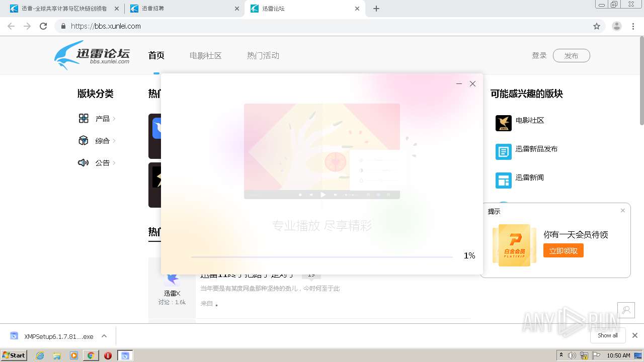Image resolution: width=644 pixels, height=362 pixels.
Task: Click the 发布 post button
Action: (572, 56)
